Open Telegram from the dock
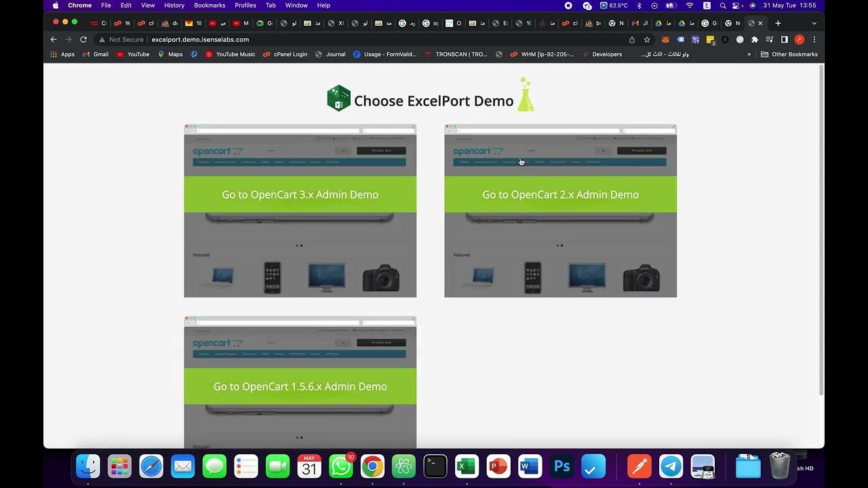The image size is (868, 488). pyautogui.click(x=671, y=466)
